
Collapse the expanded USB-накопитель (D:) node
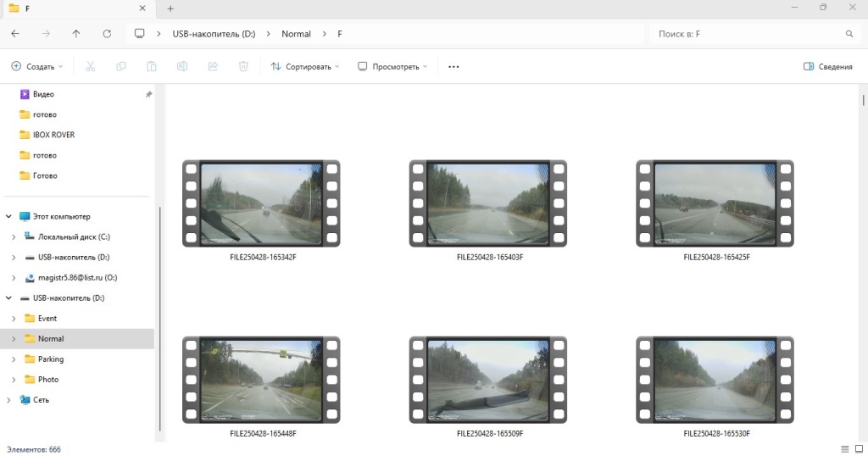point(8,298)
